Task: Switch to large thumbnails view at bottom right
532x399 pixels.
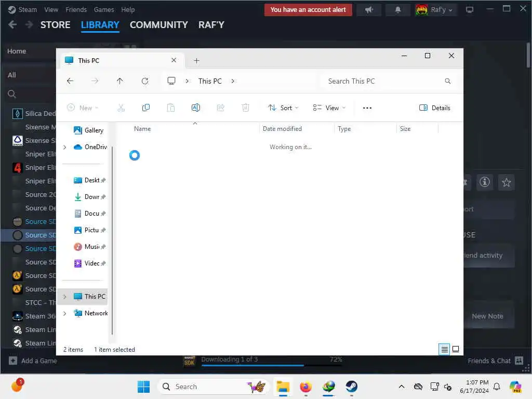Action: pyautogui.click(x=456, y=349)
